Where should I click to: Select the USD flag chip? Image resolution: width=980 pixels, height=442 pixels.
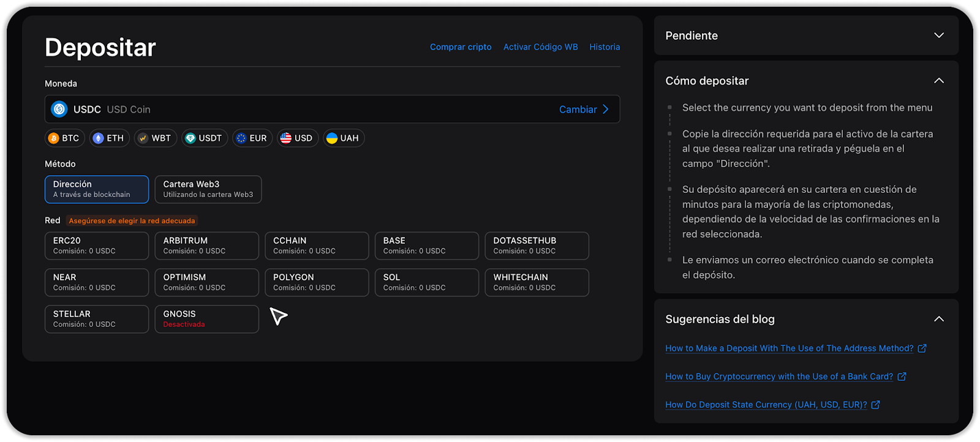(297, 138)
